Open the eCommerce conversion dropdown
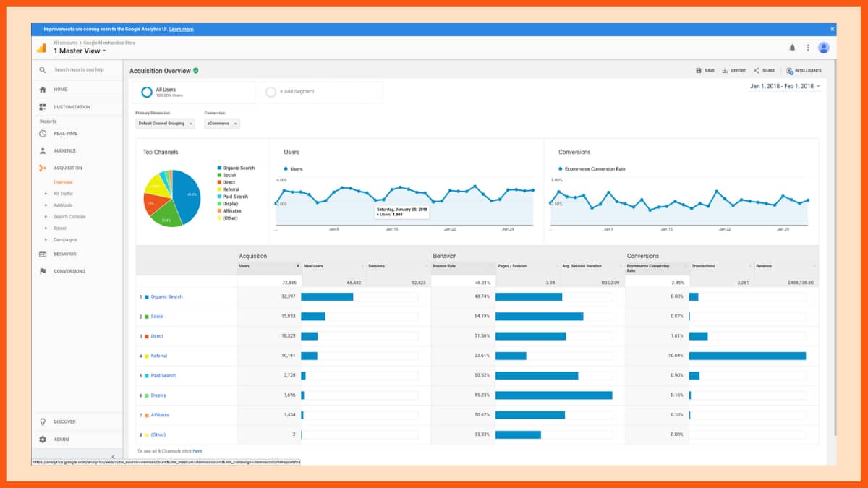Image resolution: width=868 pixels, height=488 pixels. tap(221, 124)
